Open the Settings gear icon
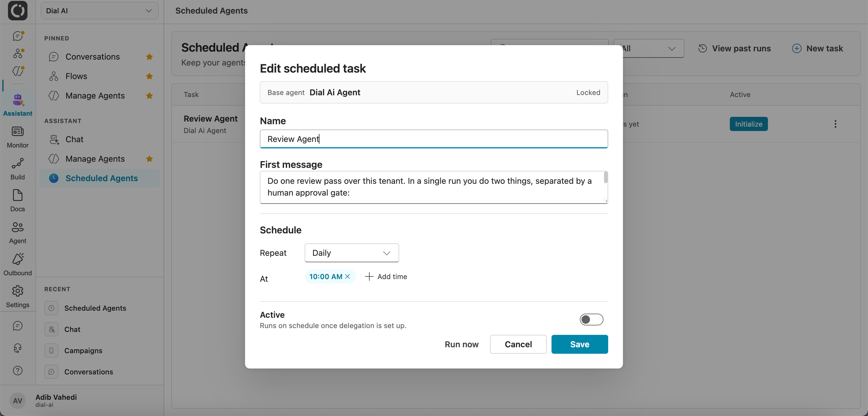The height and width of the screenshot is (416, 868). click(17, 291)
